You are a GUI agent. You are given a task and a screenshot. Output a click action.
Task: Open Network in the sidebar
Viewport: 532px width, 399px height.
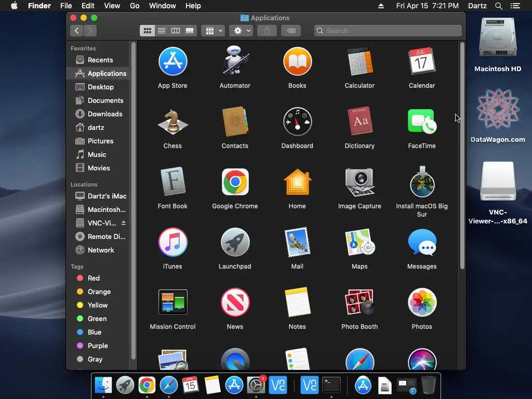click(98, 250)
